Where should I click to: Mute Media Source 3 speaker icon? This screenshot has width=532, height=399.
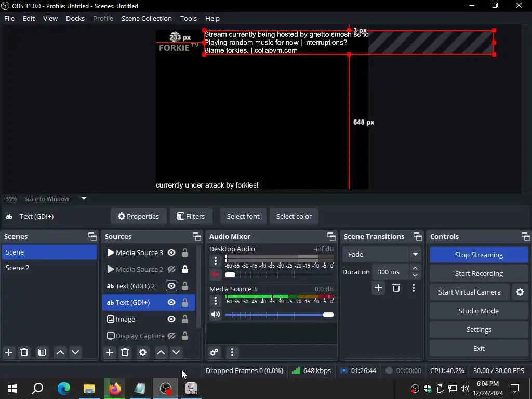click(x=216, y=314)
